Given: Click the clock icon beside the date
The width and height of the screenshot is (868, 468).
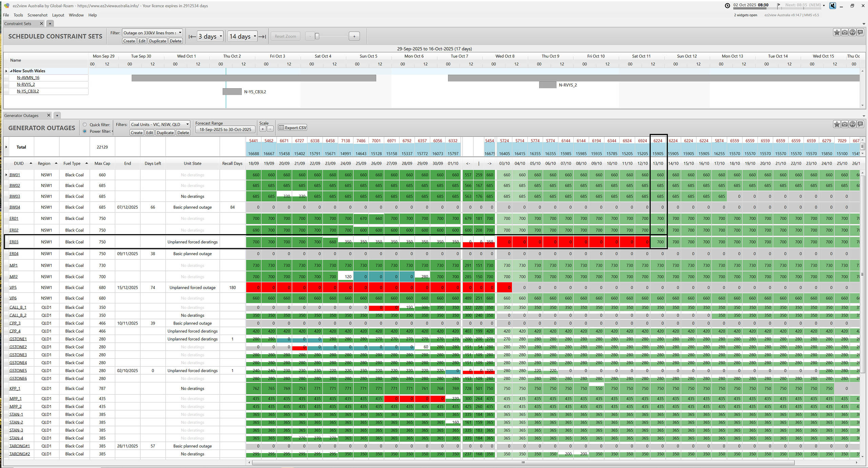Looking at the screenshot, I should point(727,5).
